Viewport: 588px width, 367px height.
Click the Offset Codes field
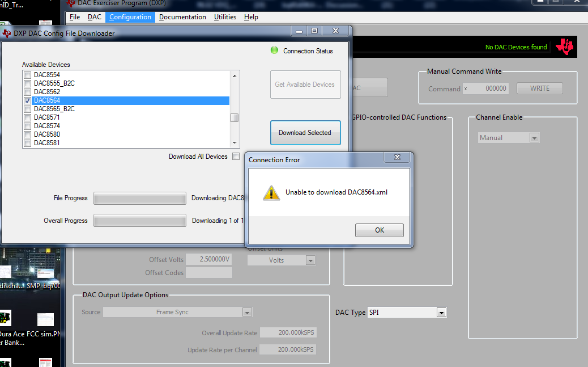pos(209,273)
